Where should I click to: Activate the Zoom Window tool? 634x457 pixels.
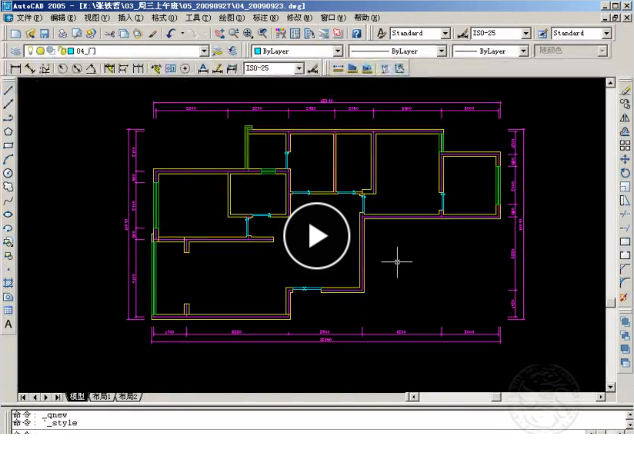247,33
